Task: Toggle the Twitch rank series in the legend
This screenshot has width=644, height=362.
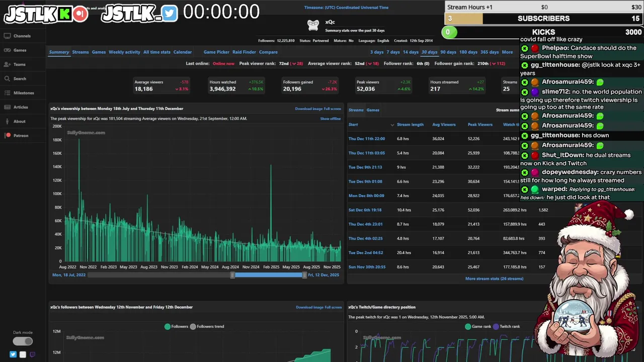Action: click(x=506, y=326)
